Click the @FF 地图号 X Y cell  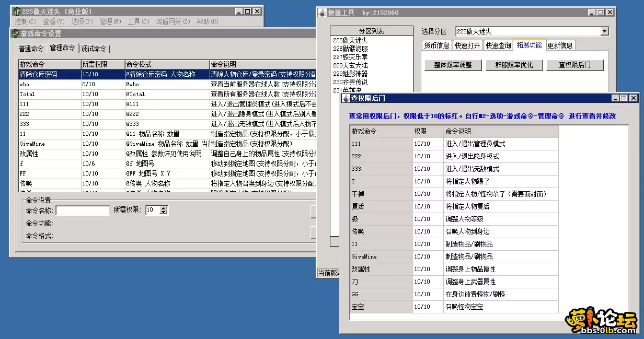pyautogui.click(x=167, y=173)
